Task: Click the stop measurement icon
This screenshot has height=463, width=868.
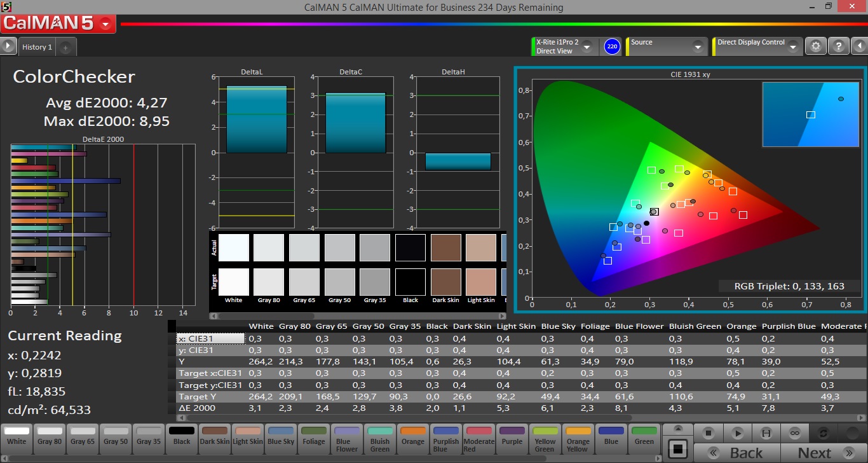Action: 708,433
